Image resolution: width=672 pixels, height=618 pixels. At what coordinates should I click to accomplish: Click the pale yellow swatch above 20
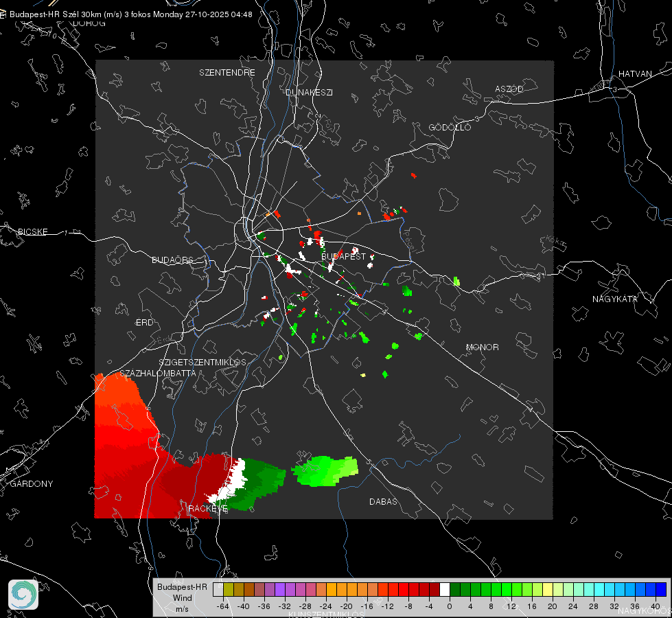[548, 589]
